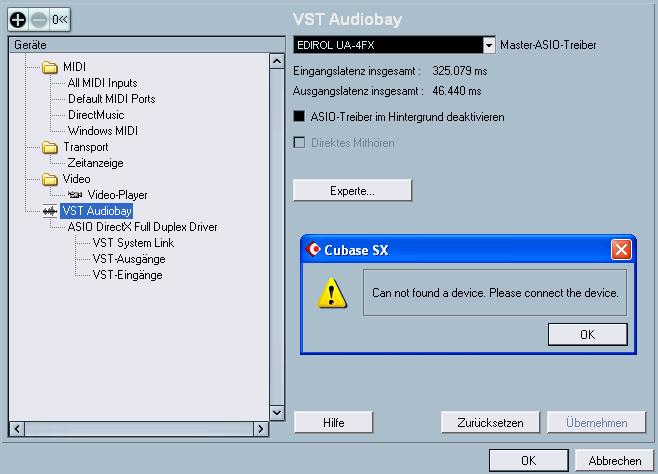Click the VST Audiobay panel heading
Screen dimensions: 658x474
(347, 19)
